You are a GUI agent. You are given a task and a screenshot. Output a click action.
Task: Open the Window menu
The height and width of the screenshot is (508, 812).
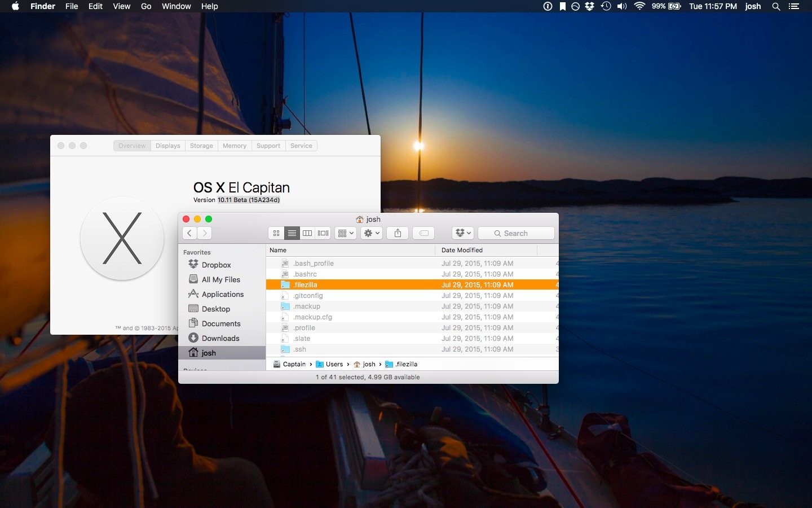[176, 6]
